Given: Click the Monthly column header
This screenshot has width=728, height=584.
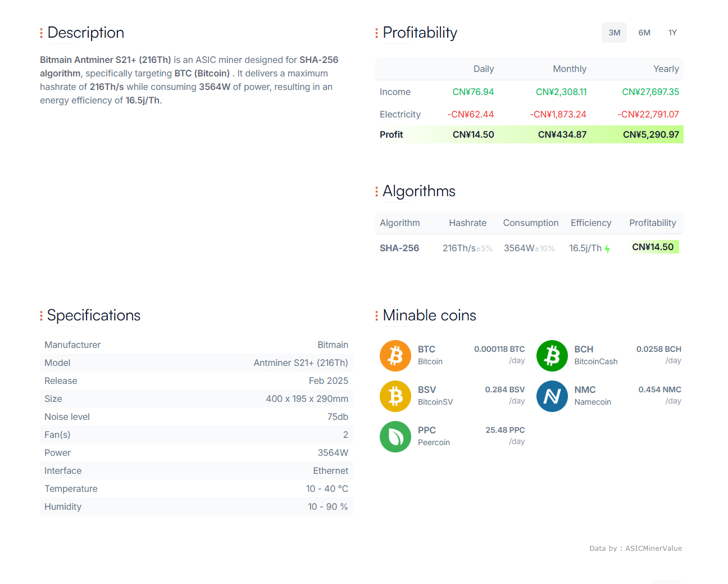Looking at the screenshot, I should (570, 69).
